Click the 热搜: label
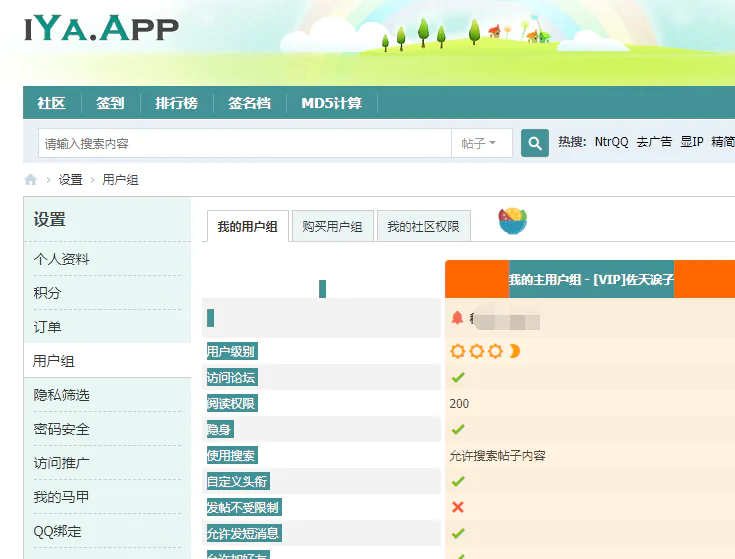 572,142
